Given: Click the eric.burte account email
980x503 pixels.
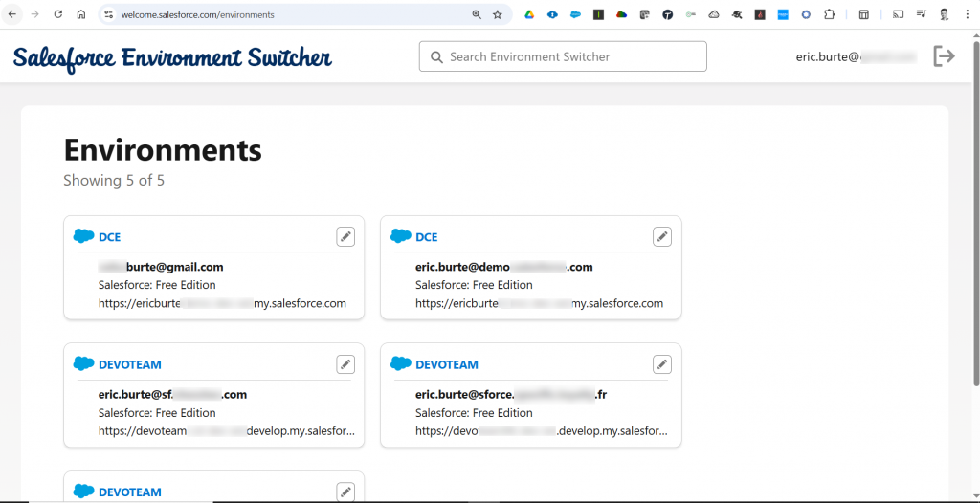Looking at the screenshot, I should coord(856,56).
